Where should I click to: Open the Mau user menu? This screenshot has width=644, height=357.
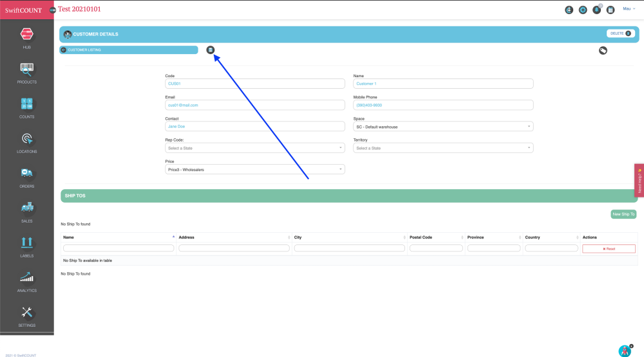pyautogui.click(x=629, y=8)
